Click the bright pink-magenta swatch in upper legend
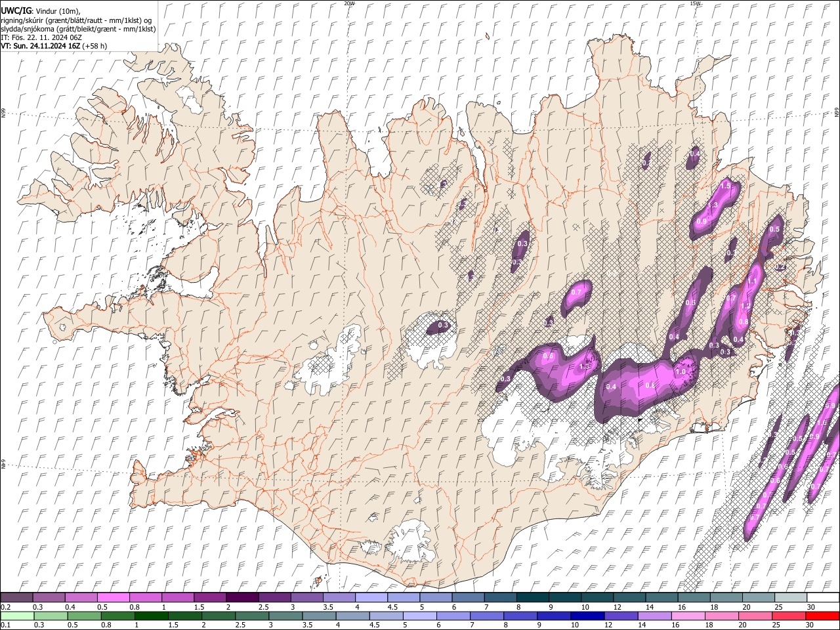840x630 pixels. (x=114, y=598)
